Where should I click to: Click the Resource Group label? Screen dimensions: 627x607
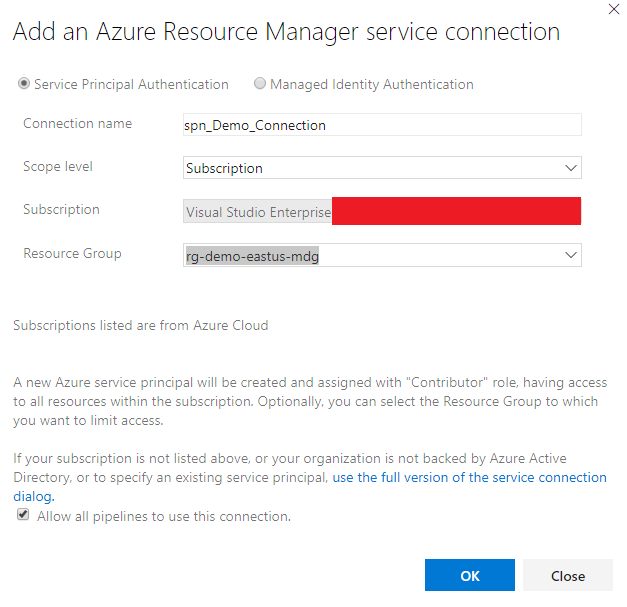click(x=72, y=254)
